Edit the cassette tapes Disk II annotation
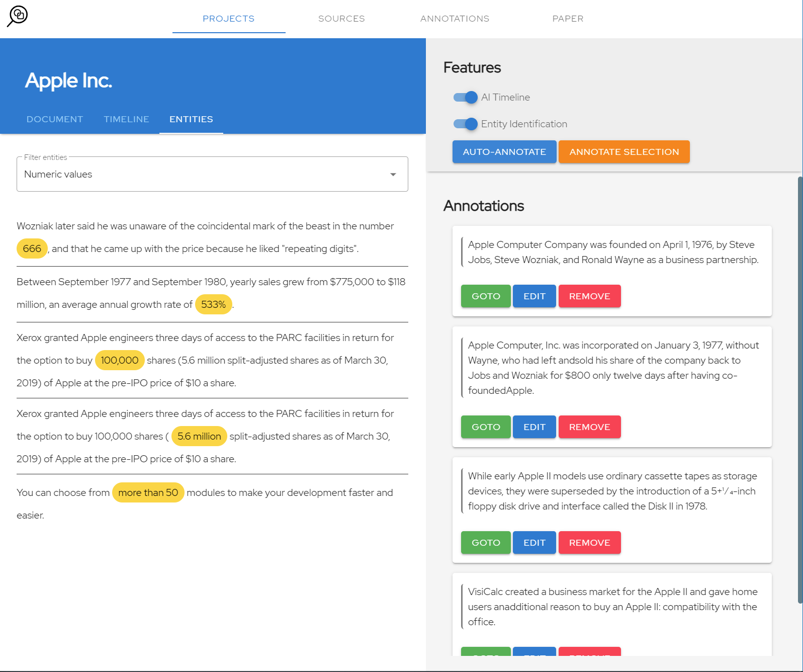Viewport: 803px width, 672px height. coord(534,543)
